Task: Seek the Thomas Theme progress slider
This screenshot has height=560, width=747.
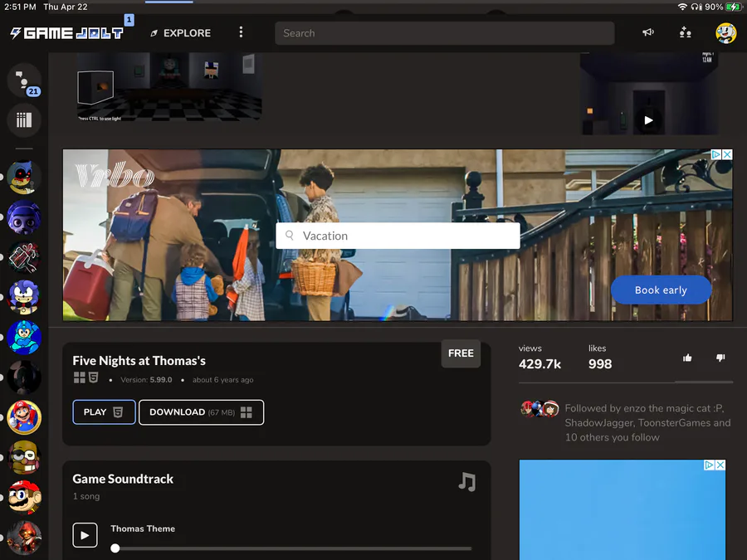Action: [291, 548]
